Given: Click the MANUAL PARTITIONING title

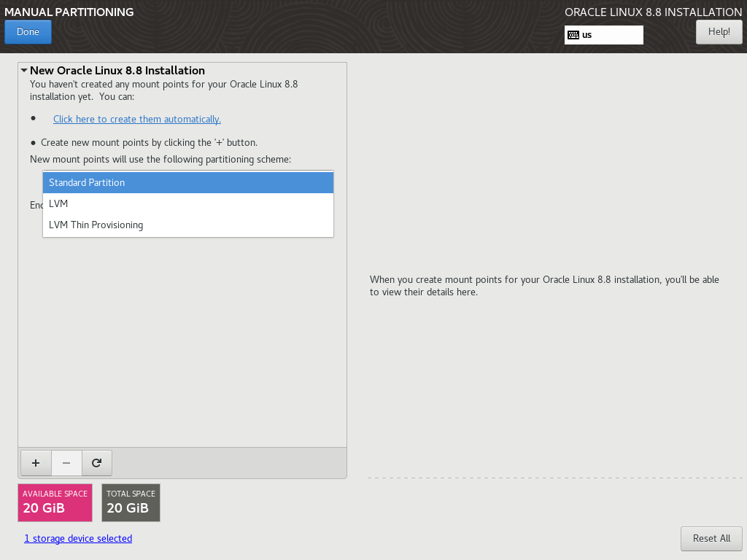Looking at the screenshot, I should [x=69, y=12].
